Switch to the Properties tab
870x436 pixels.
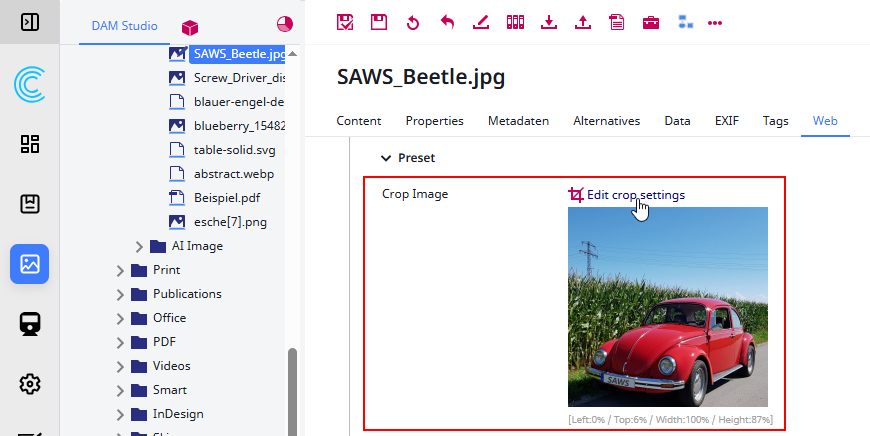434,120
